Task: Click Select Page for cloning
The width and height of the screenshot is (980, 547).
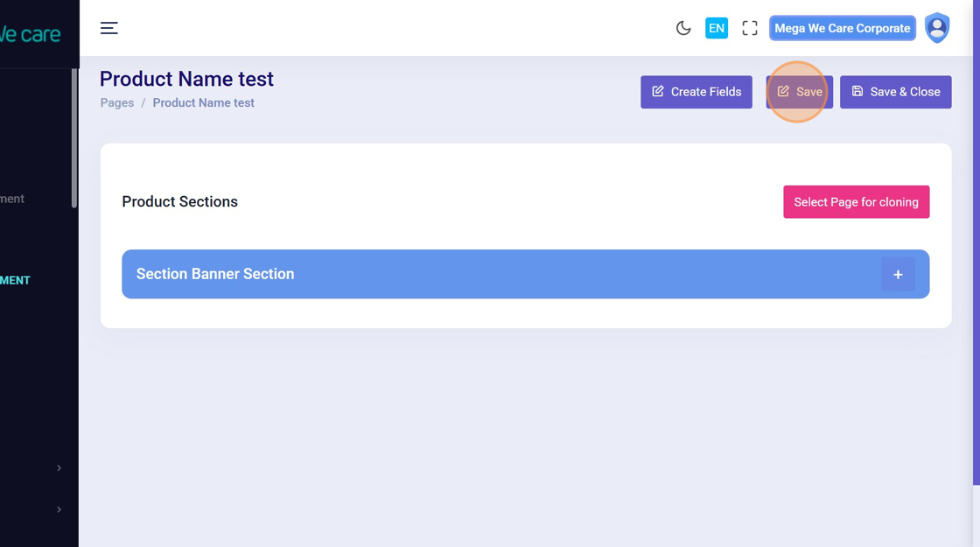Action: point(856,202)
